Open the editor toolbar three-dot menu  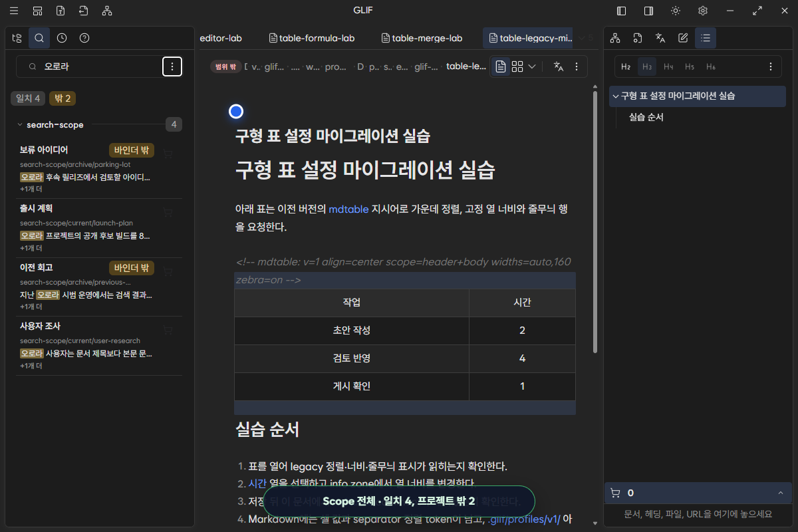[x=577, y=66]
